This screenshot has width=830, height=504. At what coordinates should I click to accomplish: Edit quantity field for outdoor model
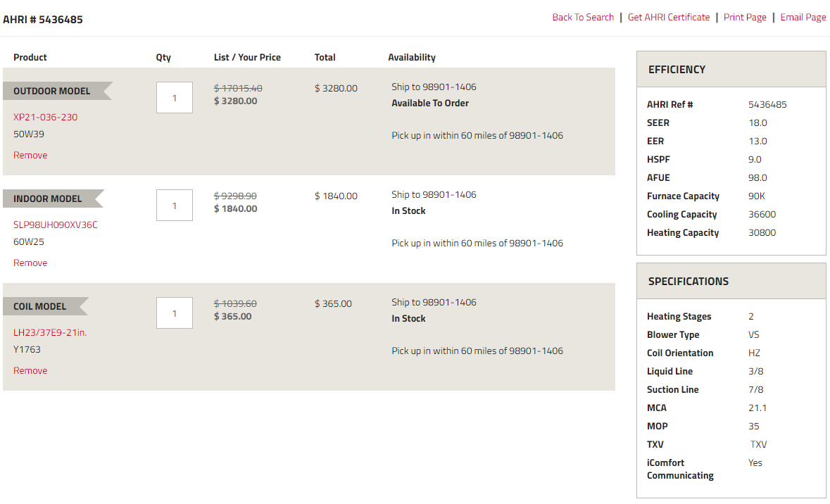pos(175,97)
